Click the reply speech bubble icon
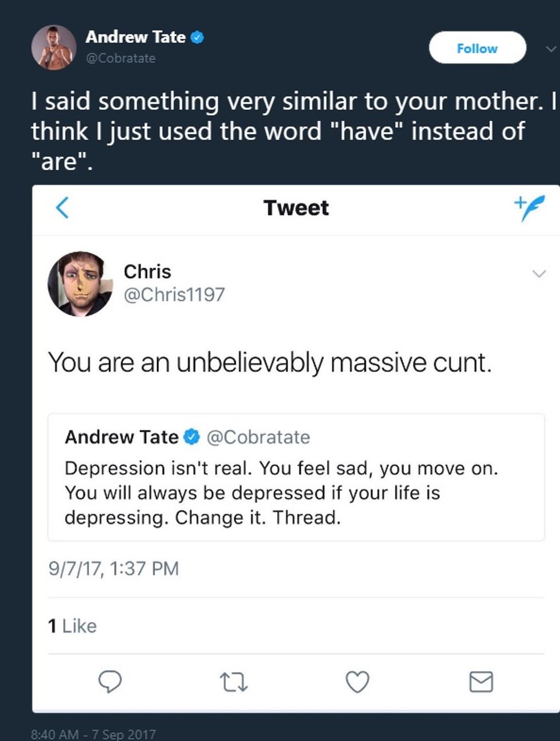The image size is (560, 741). pos(110,682)
